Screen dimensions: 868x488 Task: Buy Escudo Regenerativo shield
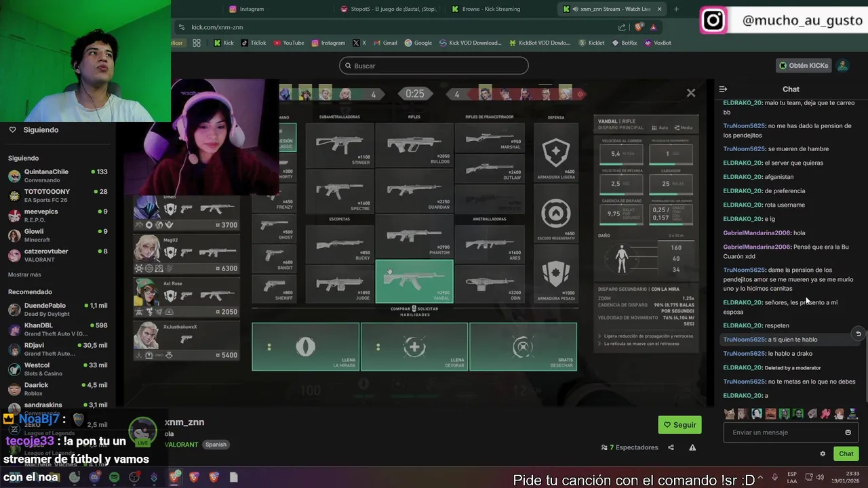555,213
